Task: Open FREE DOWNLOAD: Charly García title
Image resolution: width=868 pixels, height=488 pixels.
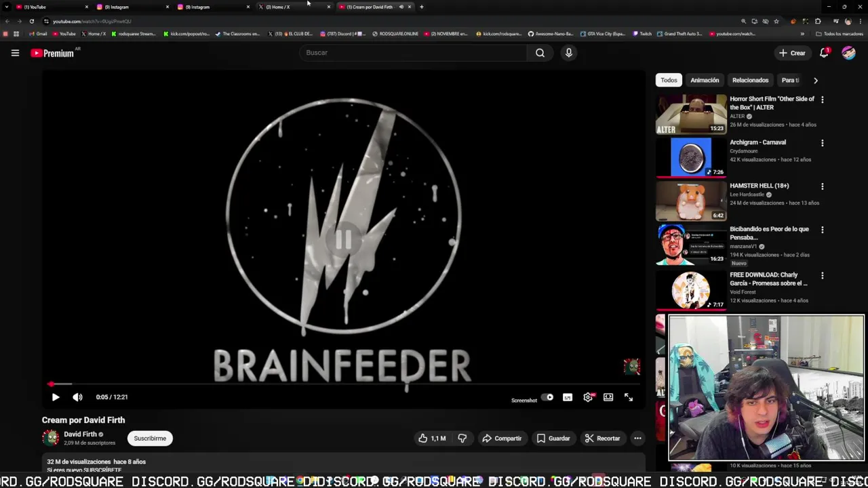Action: 769,279
